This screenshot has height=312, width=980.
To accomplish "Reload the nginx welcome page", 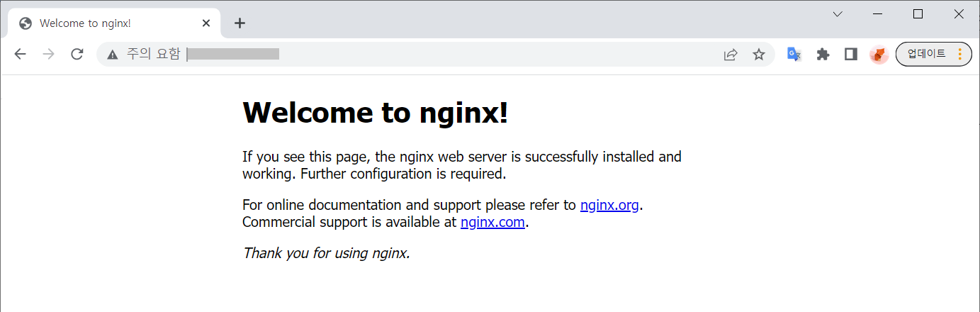I will point(77,55).
